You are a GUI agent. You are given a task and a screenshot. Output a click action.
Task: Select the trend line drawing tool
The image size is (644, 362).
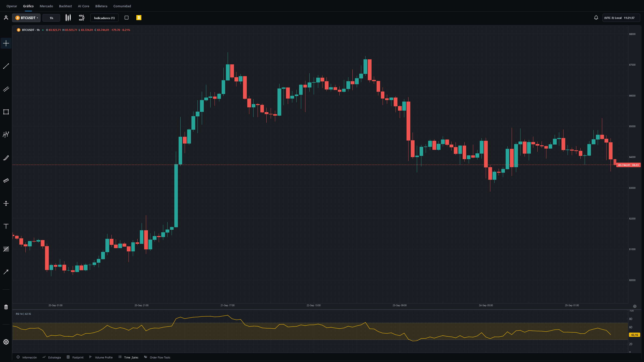coord(6,66)
